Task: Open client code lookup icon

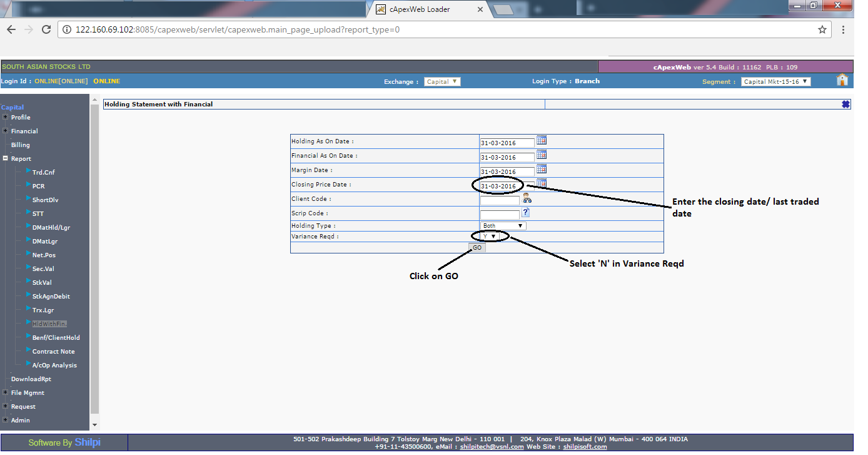Action: [527, 198]
